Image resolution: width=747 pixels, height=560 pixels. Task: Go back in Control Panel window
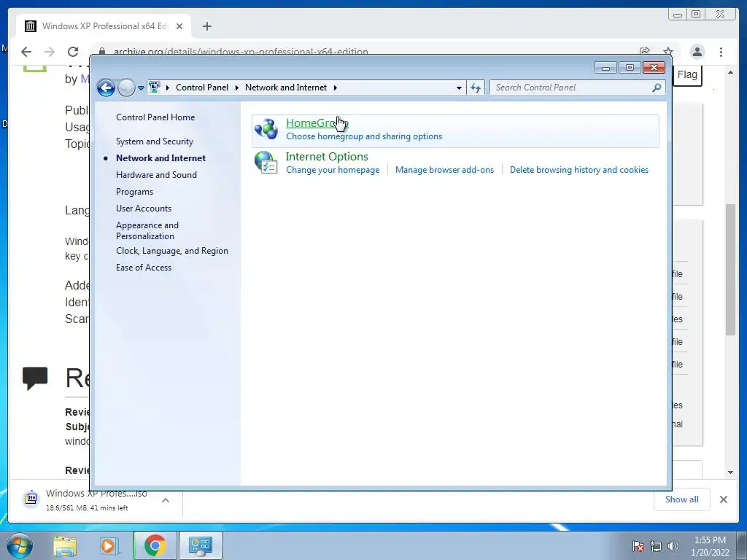tap(106, 87)
